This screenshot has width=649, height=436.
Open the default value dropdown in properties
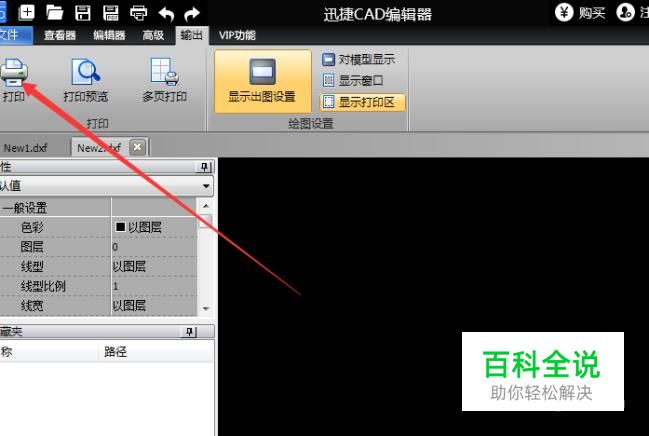(206, 186)
